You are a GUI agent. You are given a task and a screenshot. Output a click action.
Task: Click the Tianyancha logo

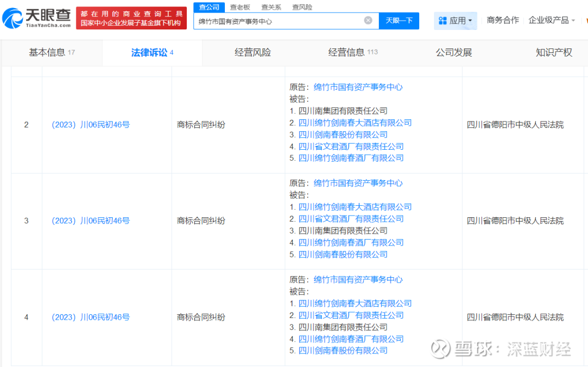coord(36,19)
